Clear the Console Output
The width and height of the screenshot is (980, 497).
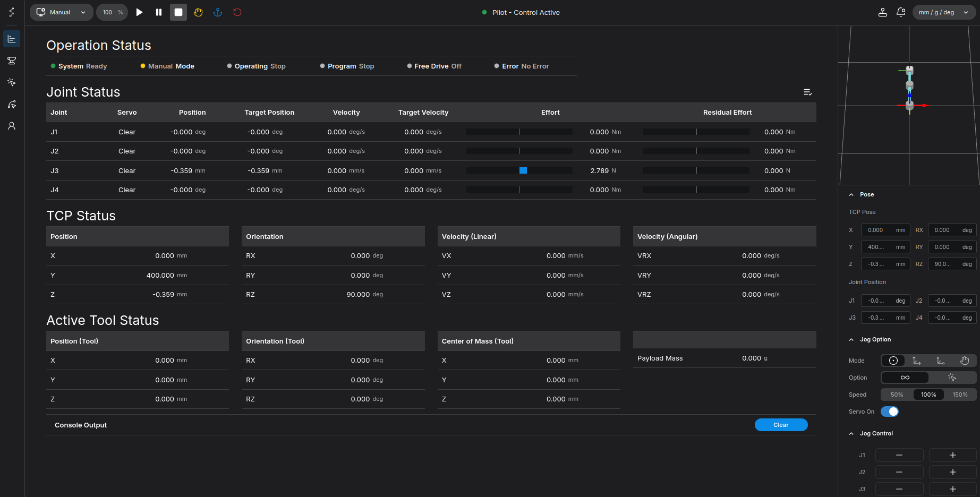point(781,425)
